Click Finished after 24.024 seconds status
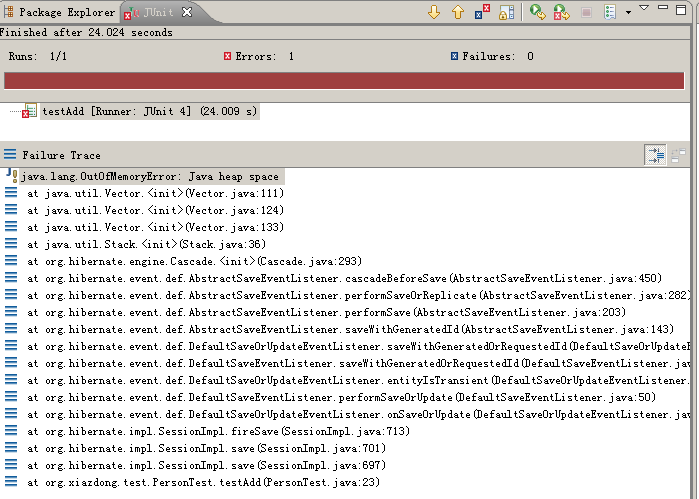This screenshot has width=699, height=499. [x=86, y=32]
